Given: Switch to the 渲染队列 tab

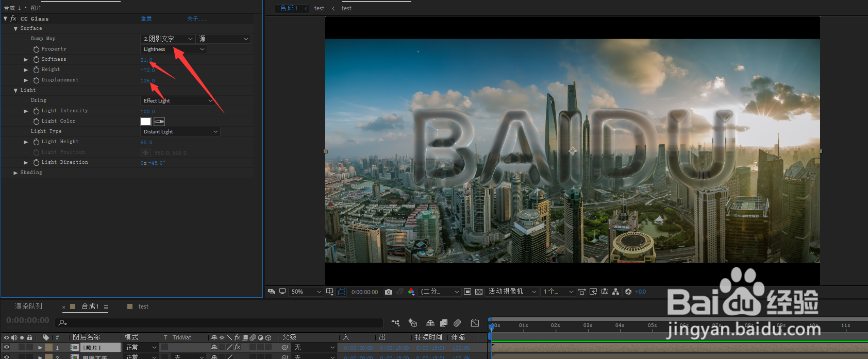Looking at the screenshot, I should point(29,306).
